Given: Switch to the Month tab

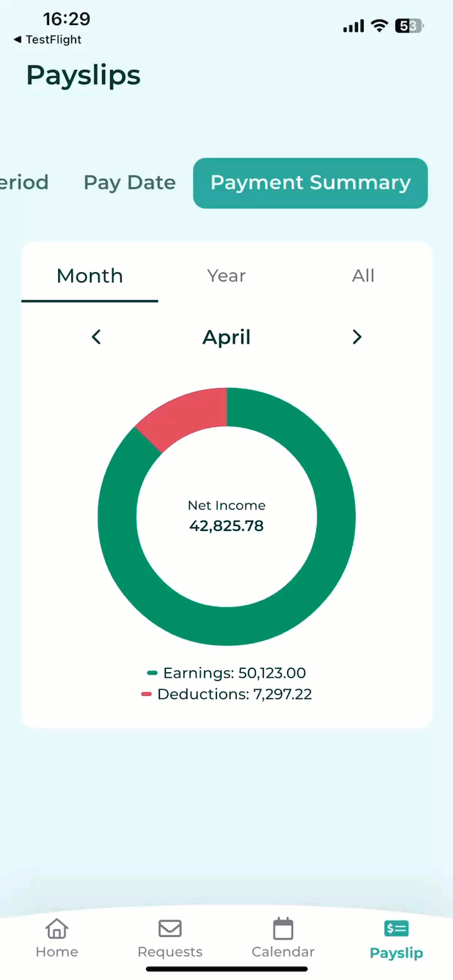Looking at the screenshot, I should click(x=90, y=276).
